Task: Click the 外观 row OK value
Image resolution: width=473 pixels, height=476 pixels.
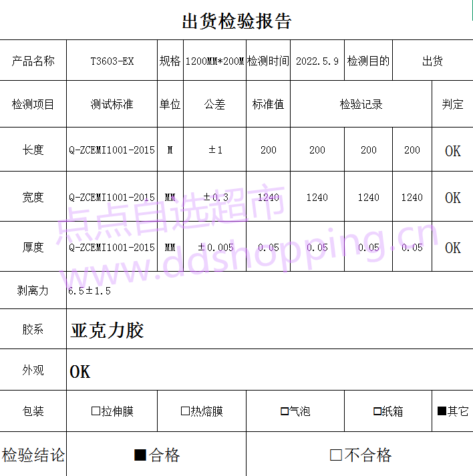Action: coord(80,371)
